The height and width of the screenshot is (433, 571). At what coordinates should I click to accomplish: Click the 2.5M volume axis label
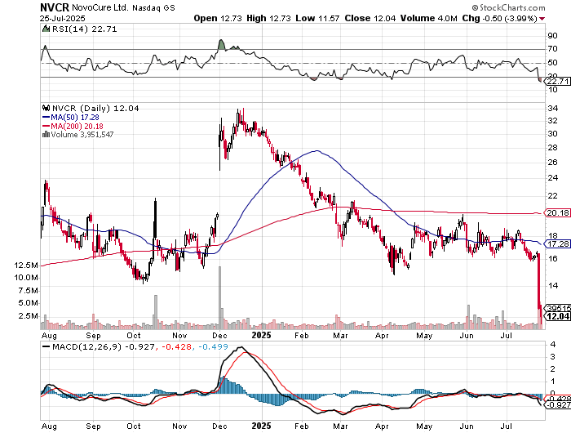28,316
